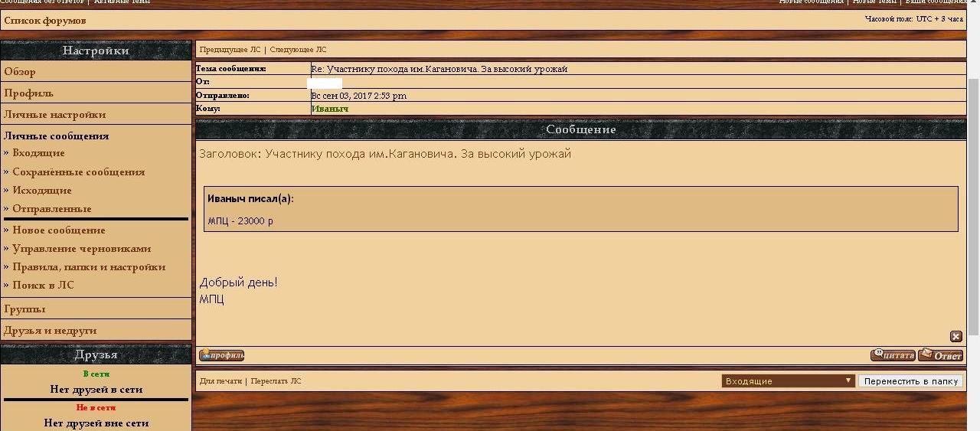Switch to the Профиль section

coord(29,93)
